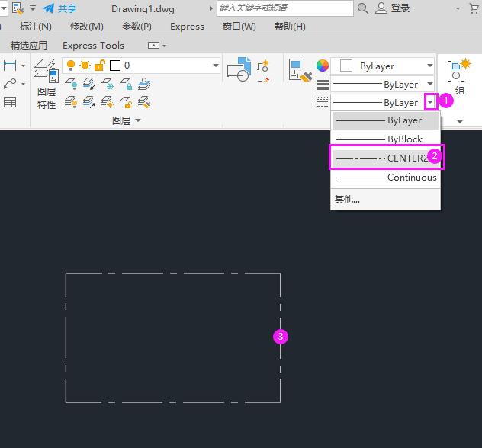Click the layer Freeze snowflake icon

click(108, 84)
